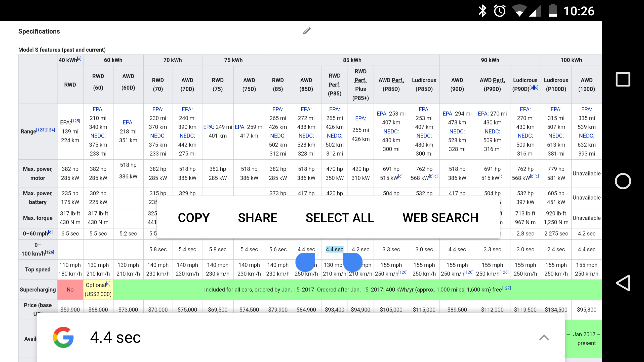Tap the Jan 2017 – present availability cell
644x362 pixels.
pyautogui.click(x=586, y=339)
